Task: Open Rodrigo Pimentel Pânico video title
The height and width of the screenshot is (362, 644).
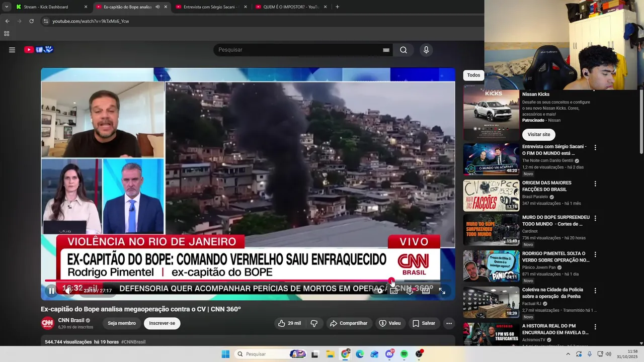Action: 556,257
